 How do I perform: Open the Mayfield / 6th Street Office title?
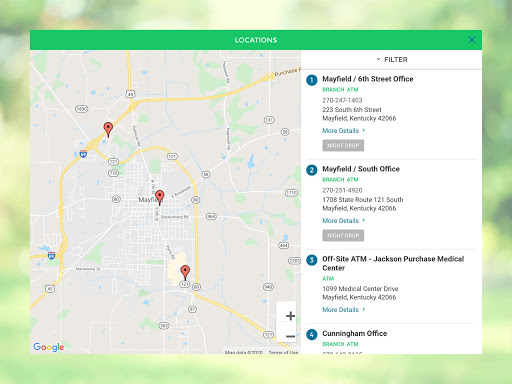(368, 79)
